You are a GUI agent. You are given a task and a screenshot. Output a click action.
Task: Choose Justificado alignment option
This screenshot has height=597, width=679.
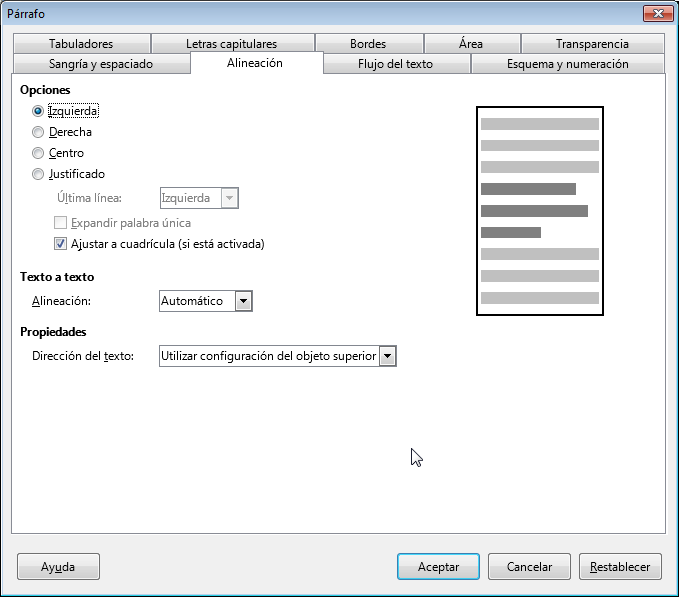38,174
